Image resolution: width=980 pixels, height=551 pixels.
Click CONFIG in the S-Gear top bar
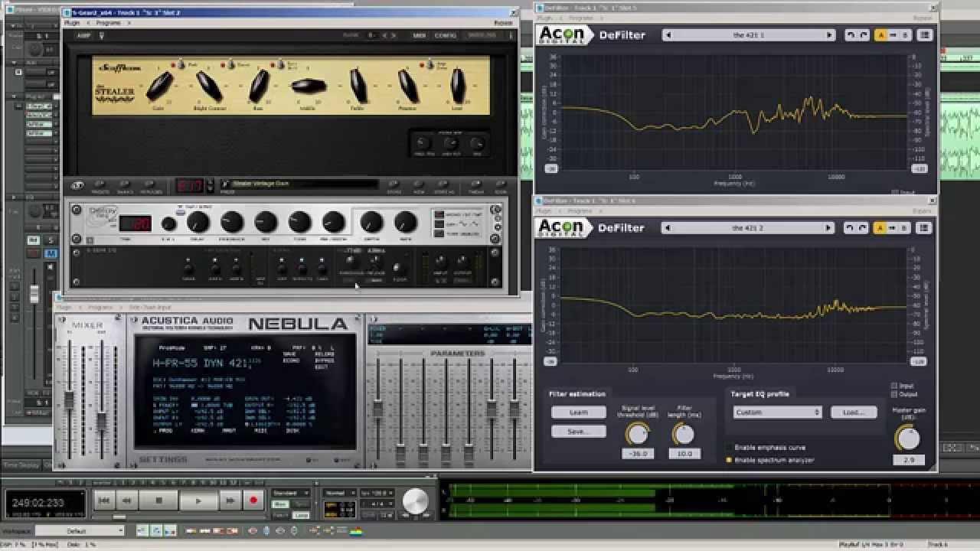click(445, 35)
